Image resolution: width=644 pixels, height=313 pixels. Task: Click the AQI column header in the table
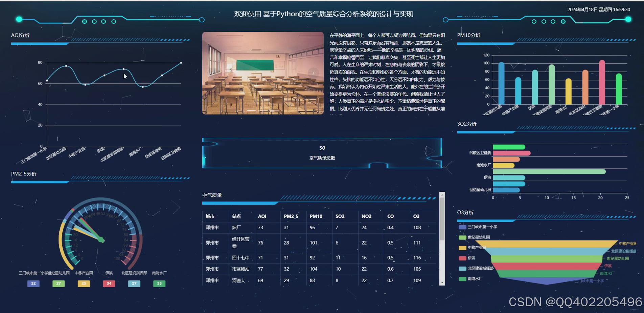click(262, 216)
